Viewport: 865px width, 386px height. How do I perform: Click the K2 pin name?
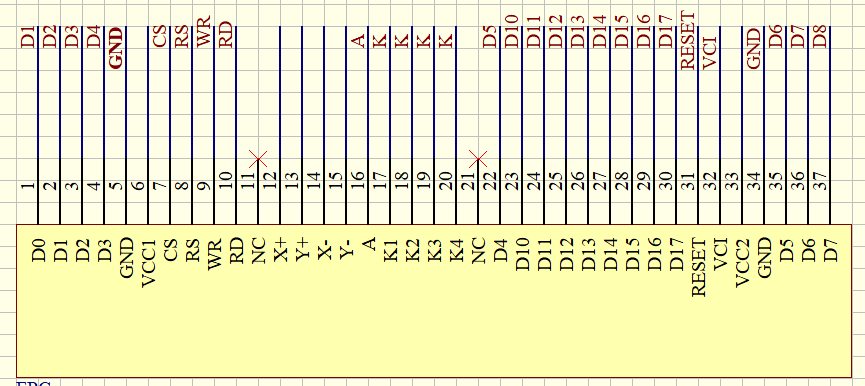tap(413, 250)
